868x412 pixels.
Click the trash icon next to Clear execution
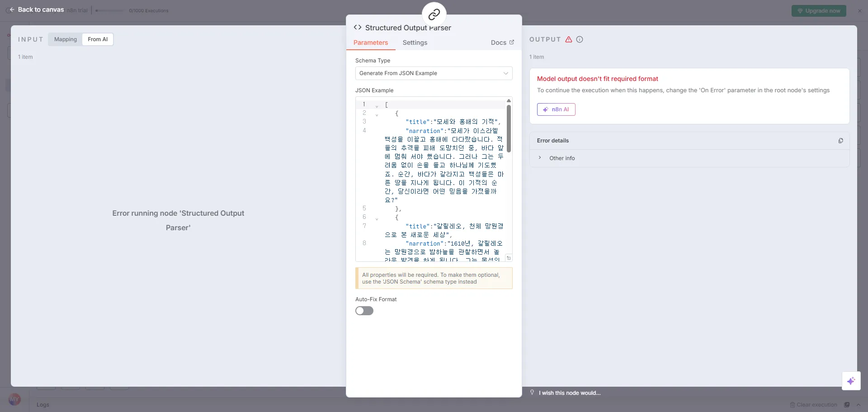(793, 405)
